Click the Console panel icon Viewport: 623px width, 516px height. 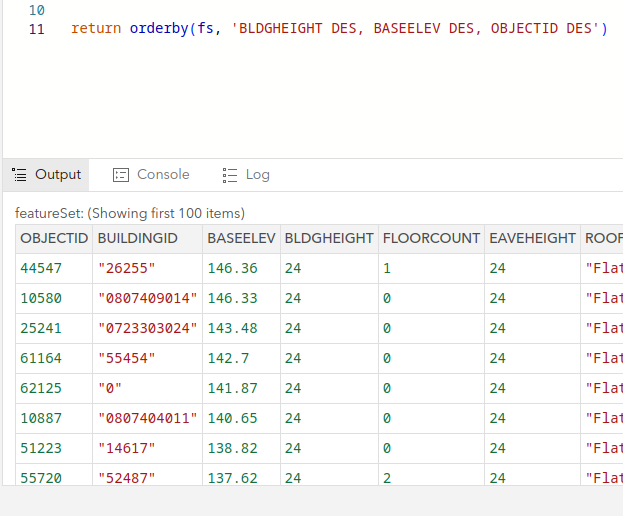click(x=121, y=175)
